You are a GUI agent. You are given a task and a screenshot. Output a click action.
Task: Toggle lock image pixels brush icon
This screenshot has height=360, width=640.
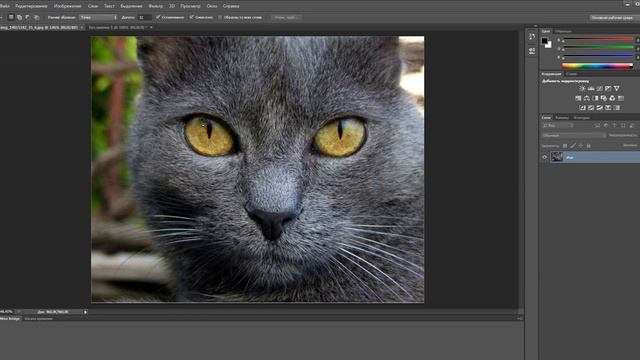573,146
